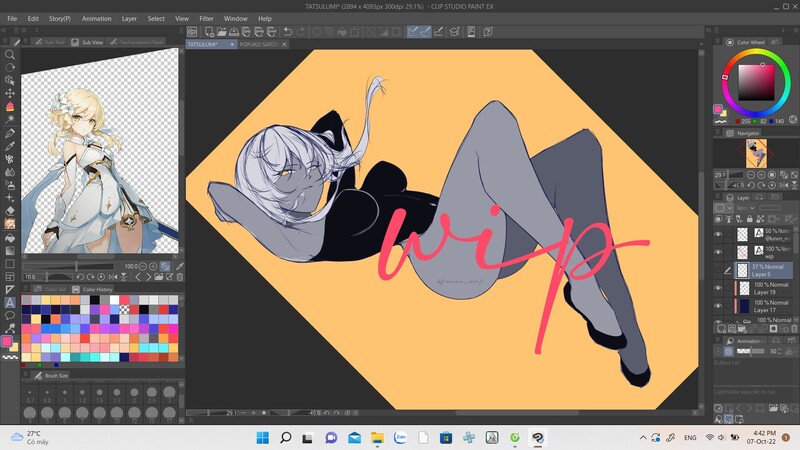The image size is (800, 450).
Task: Switch to the POPUKO SATO canvas tab
Action: pyautogui.click(x=259, y=44)
